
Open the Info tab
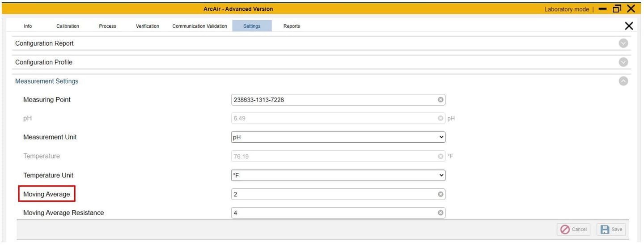click(28, 26)
